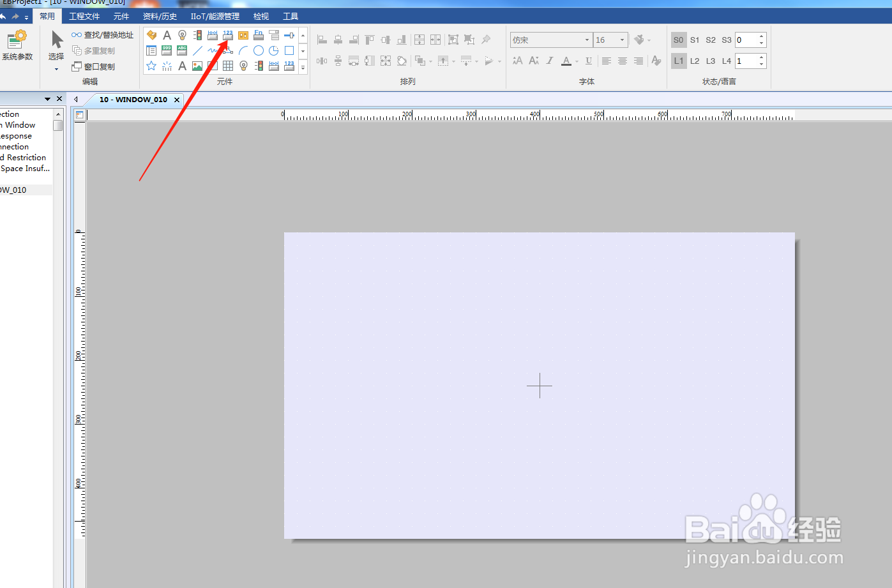Image resolution: width=892 pixels, height=588 pixels.
Task: Click the 窗口复制 window copy button
Action: coord(93,66)
